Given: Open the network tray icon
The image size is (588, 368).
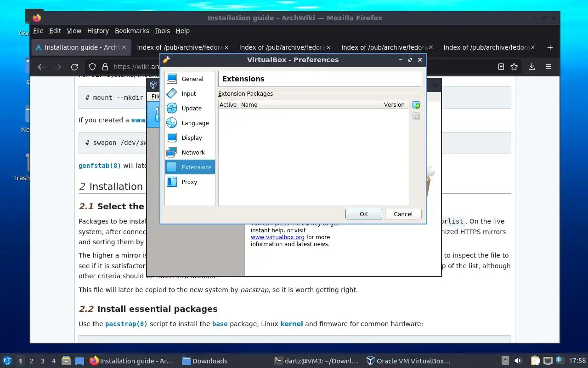Looking at the screenshot, I should click(548, 361).
